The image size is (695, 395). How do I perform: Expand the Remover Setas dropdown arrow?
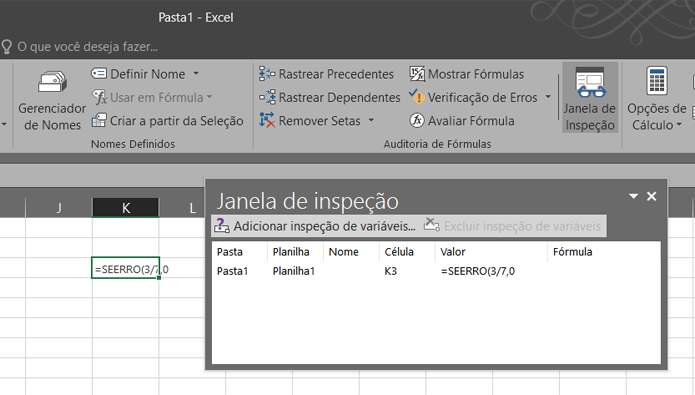pyautogui.click(x=371, y=120)
